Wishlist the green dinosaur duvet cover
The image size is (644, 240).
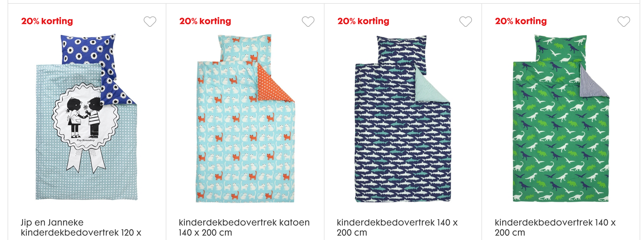point(624,21)
